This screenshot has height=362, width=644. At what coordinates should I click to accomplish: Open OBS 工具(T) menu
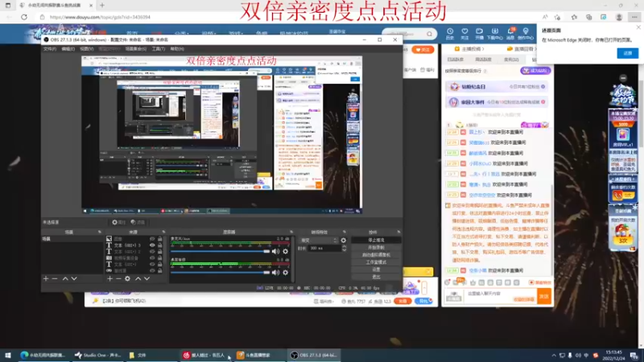[x=158, y=49]
